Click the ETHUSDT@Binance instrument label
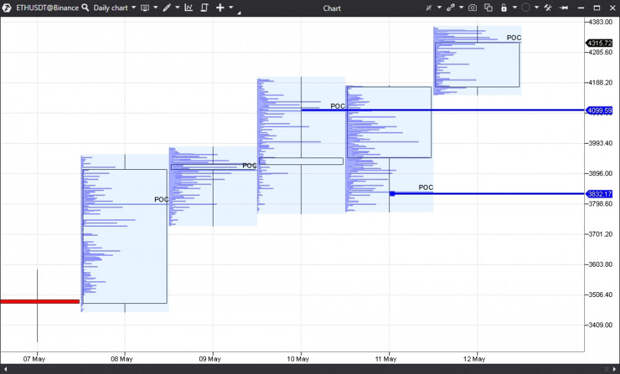The height and width of the screenshot is (374, 620). (47, 8)
